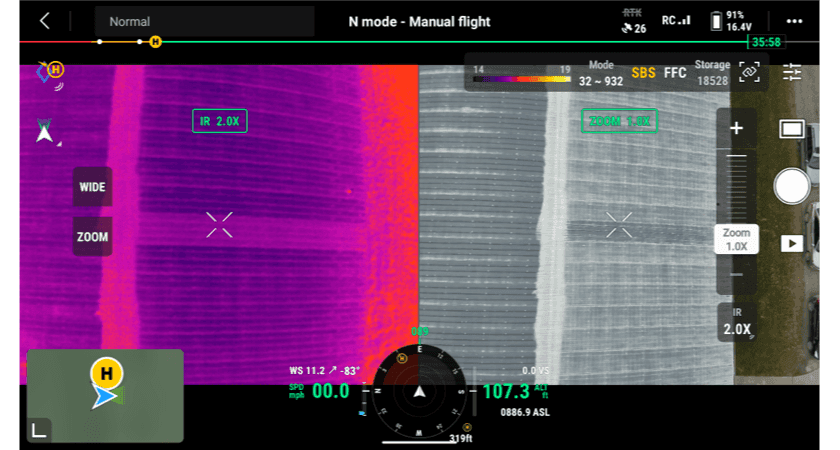This screenshot has width=840, height=450.
Task: Tap the aircraft orientation arrow icon
Action: point(45,131)
